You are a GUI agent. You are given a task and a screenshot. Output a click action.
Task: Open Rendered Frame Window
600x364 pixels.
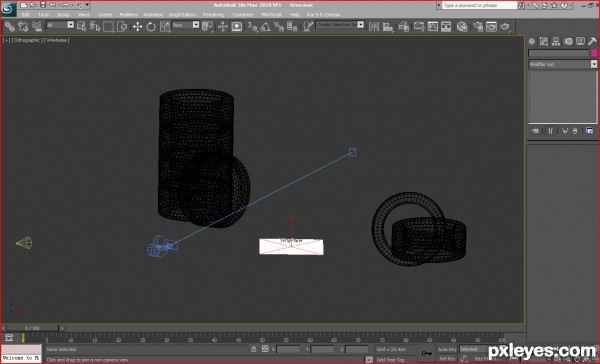pos(491,26)
